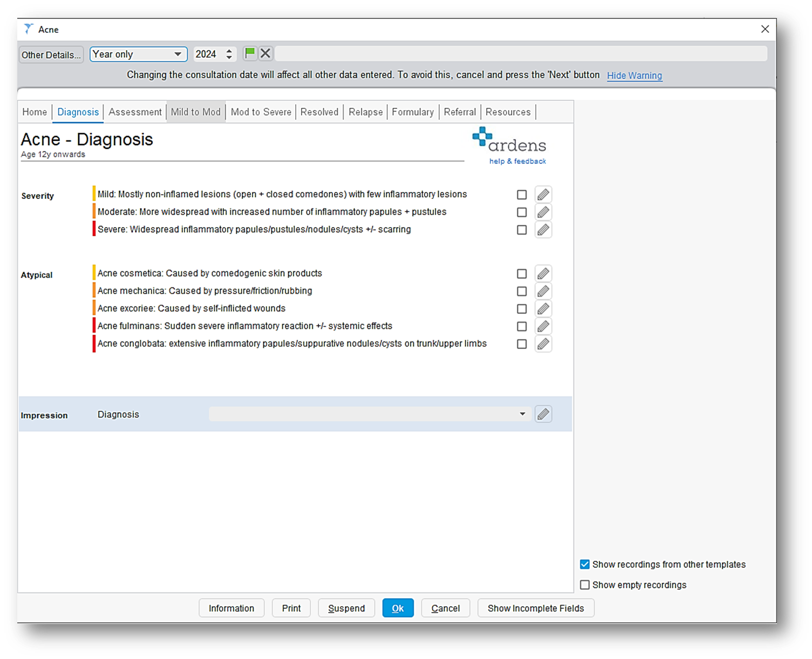Image resolution: width=812 pixels, height=659 pixels.
Task: Click the Acne window title icon
Action: (x=28, y=29)
